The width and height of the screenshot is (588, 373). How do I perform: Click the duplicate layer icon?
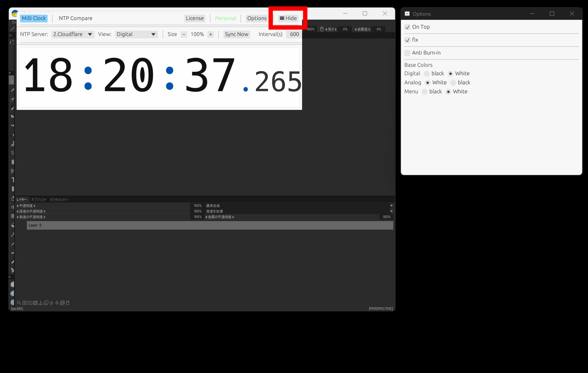46,303
